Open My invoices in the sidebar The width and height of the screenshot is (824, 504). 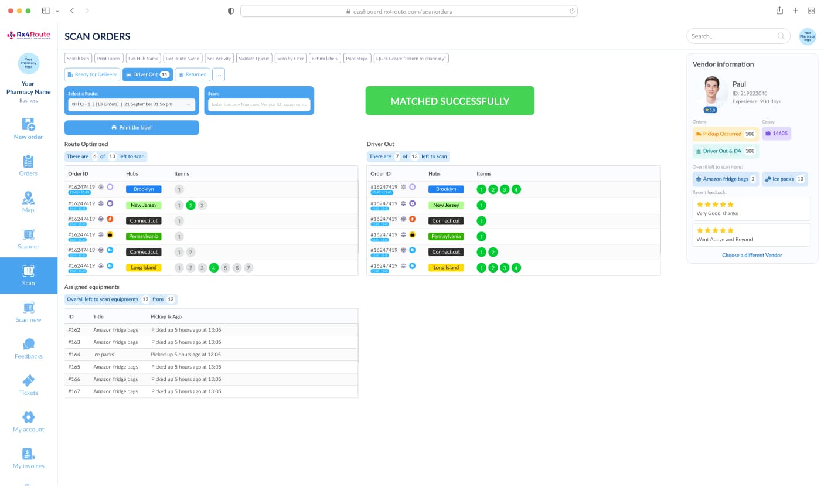point(28,458)
